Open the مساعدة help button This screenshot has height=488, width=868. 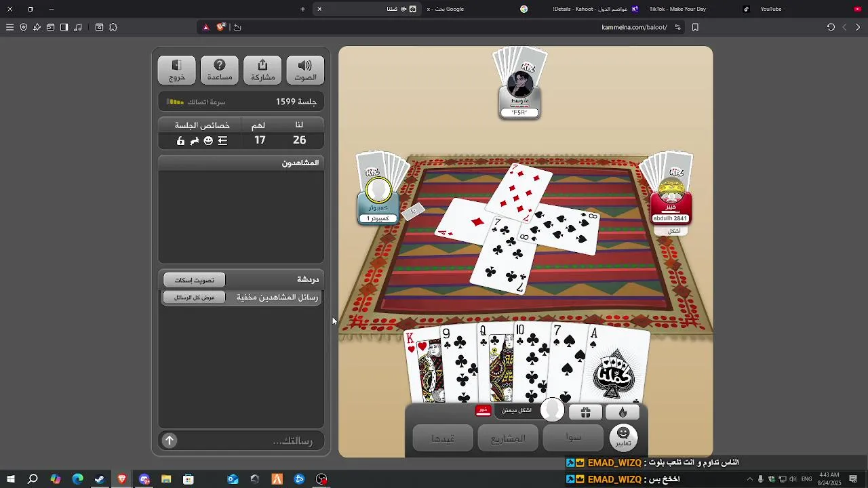(220, 70)
